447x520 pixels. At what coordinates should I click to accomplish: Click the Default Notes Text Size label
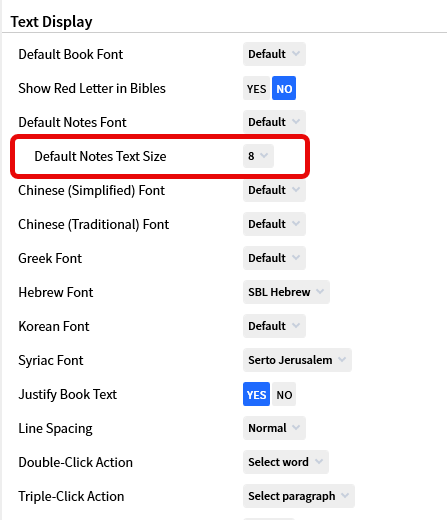click(x=100, y=156)
